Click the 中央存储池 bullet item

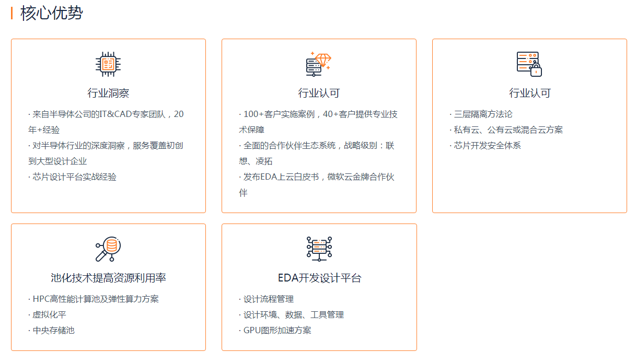coord(53,331)
